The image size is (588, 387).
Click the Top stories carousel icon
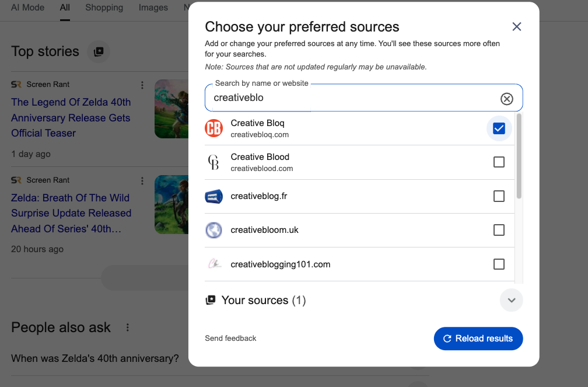pyautogui.click(x=98, y=52)
